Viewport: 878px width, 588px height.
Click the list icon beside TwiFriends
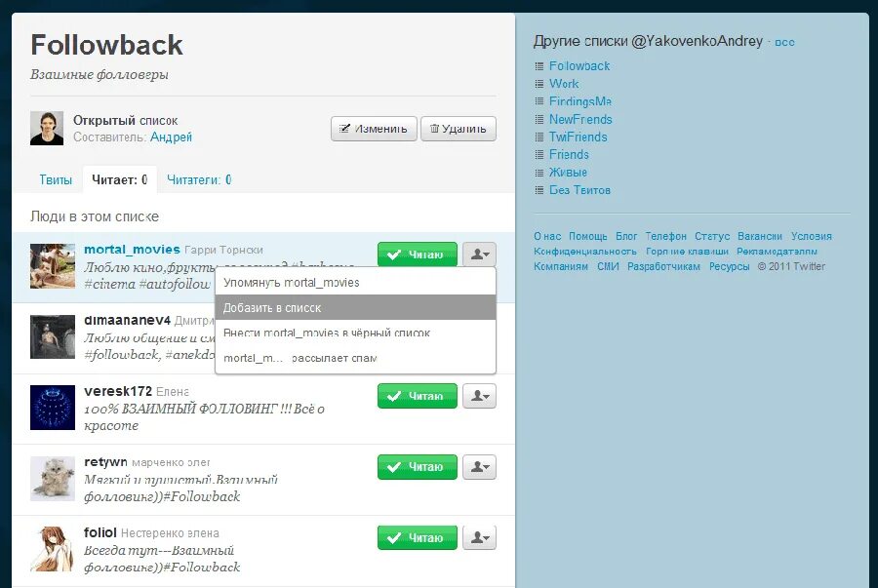point(539,137)
